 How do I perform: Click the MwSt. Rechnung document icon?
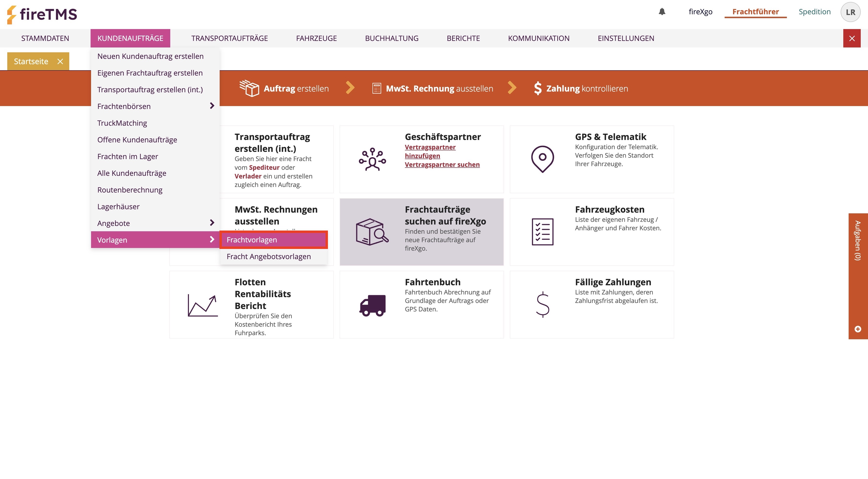coord(376,89)
